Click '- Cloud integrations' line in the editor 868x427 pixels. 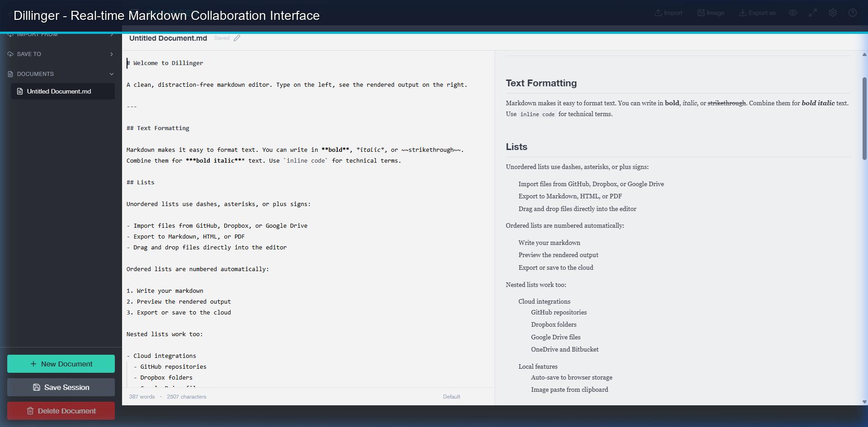(161, 356)
